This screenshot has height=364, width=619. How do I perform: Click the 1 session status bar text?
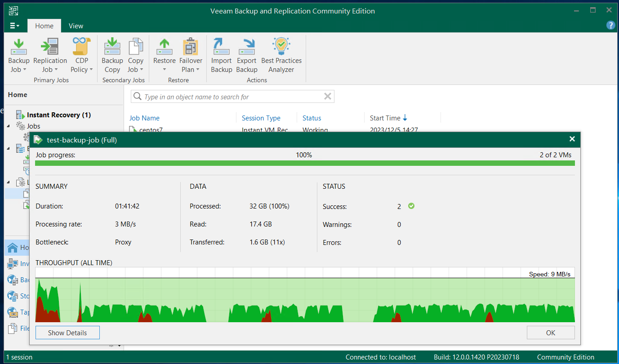(x=19, y=357)
